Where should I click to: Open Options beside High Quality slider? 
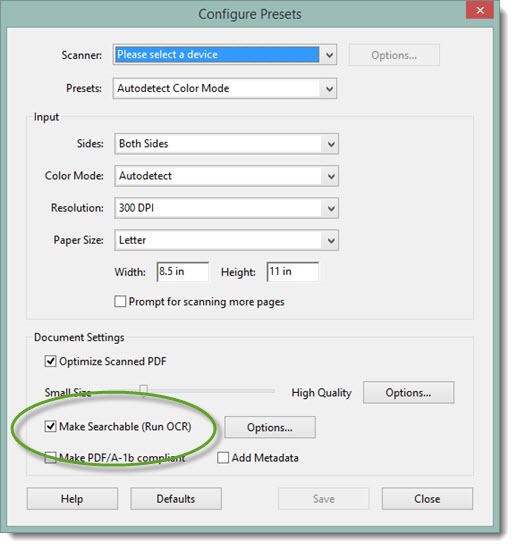tap(408, 392)
